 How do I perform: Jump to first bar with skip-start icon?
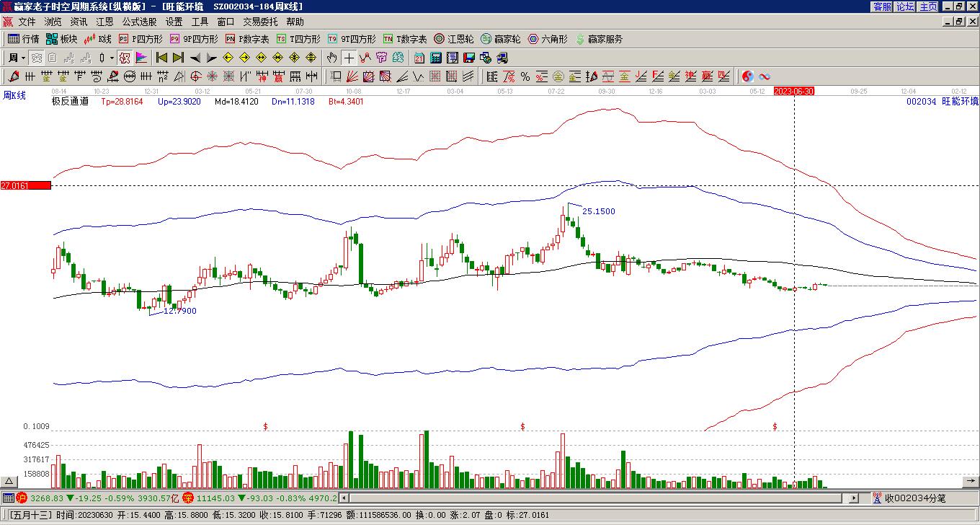click(161, 58)
